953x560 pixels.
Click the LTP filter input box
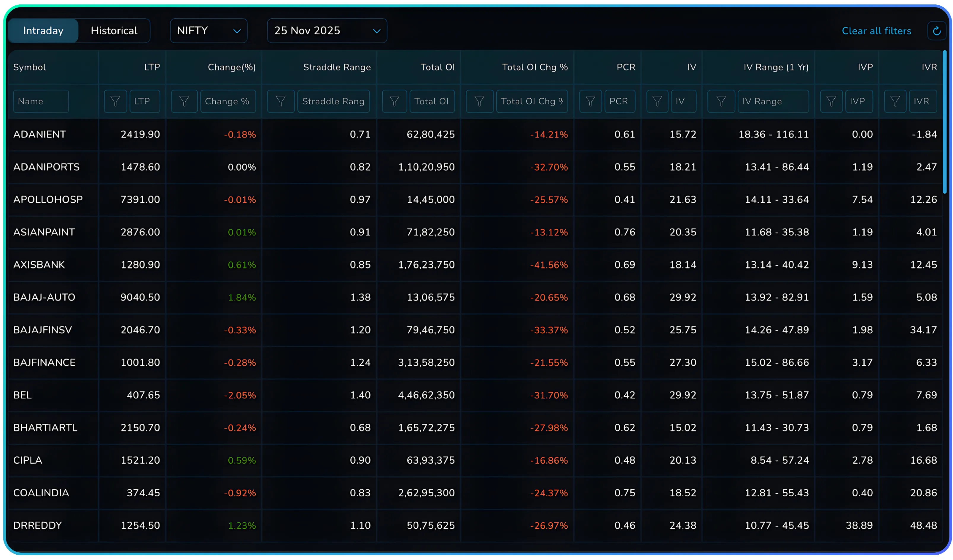coord(144,101)
